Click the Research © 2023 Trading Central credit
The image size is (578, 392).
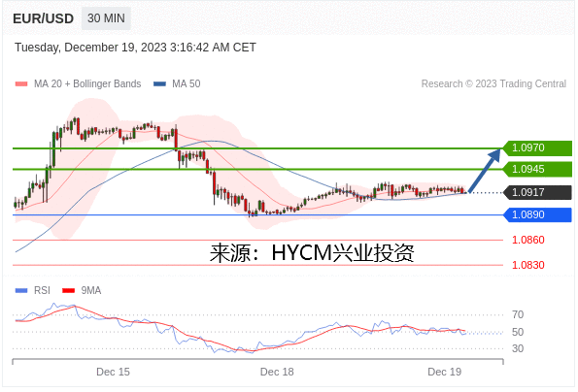coord(493,83)
